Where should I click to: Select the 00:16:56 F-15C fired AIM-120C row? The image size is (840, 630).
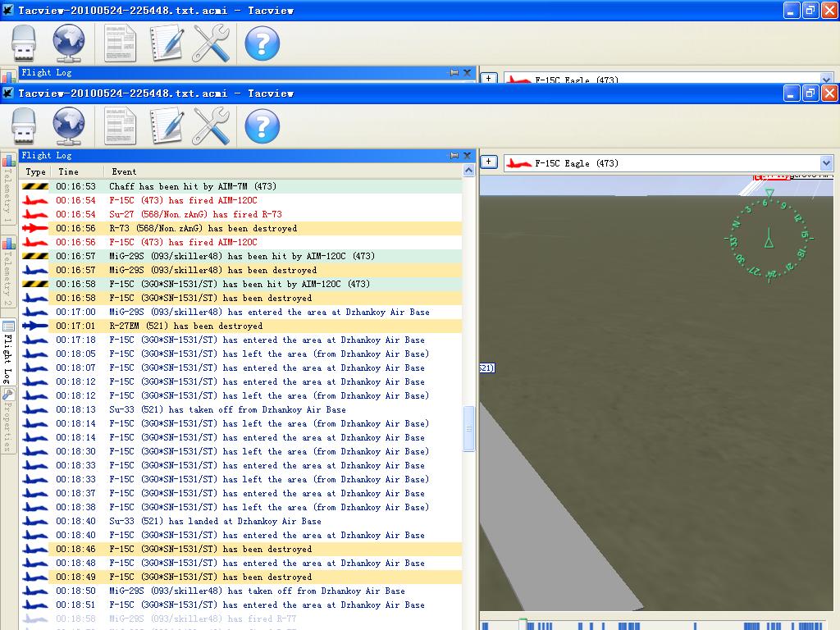(x=241, y=242)
